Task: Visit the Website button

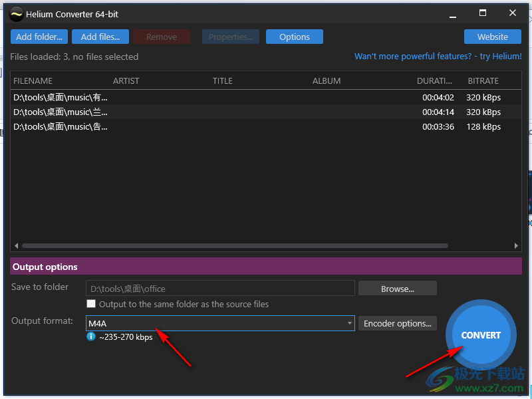Action: click(493, 37)
